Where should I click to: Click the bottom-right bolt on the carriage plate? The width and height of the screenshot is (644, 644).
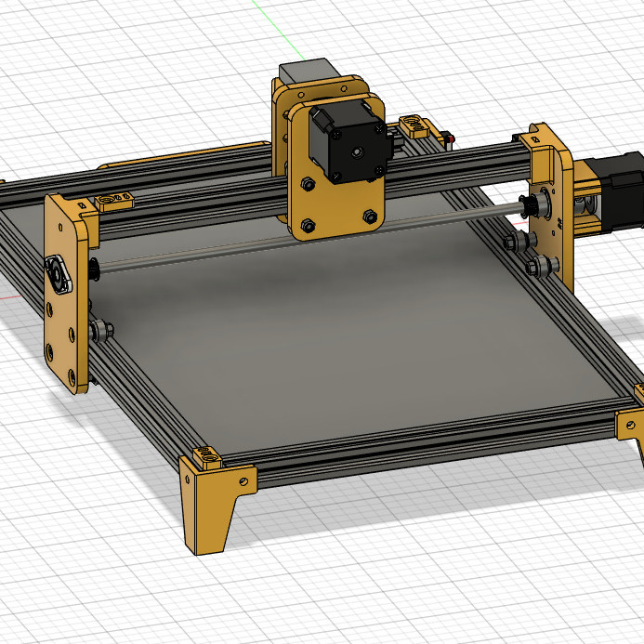click(372, 217)
